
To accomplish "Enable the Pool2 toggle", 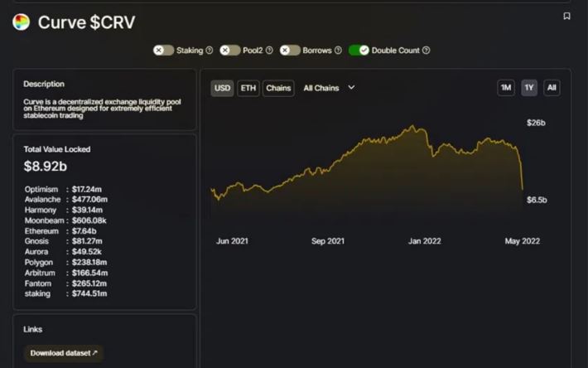I will pyautogui.click(x=230, y=51).
